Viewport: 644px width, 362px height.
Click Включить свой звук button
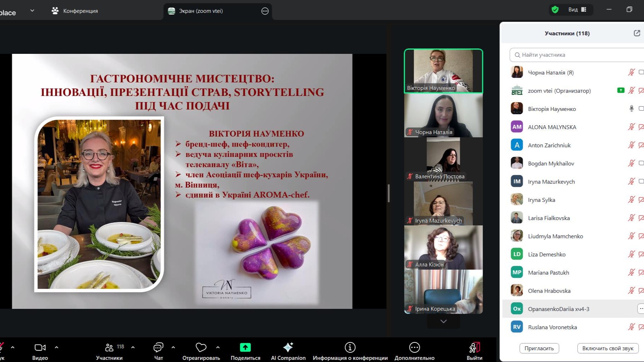click(x=608, y=348)
